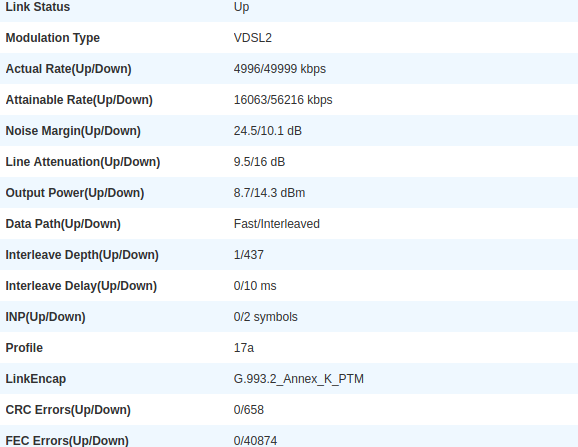The height and width of the screenshot is (447, 578).
Task: Click the Link Status label
Action: (38, 7)
